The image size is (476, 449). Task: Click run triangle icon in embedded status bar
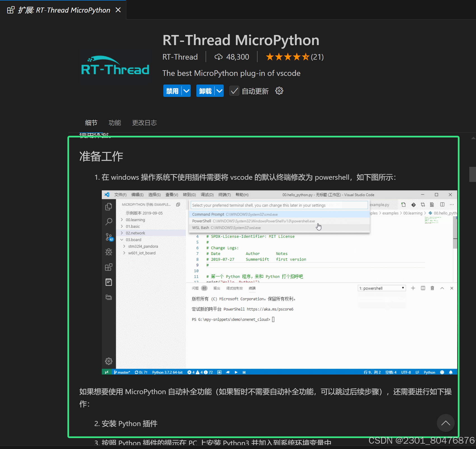236,372
